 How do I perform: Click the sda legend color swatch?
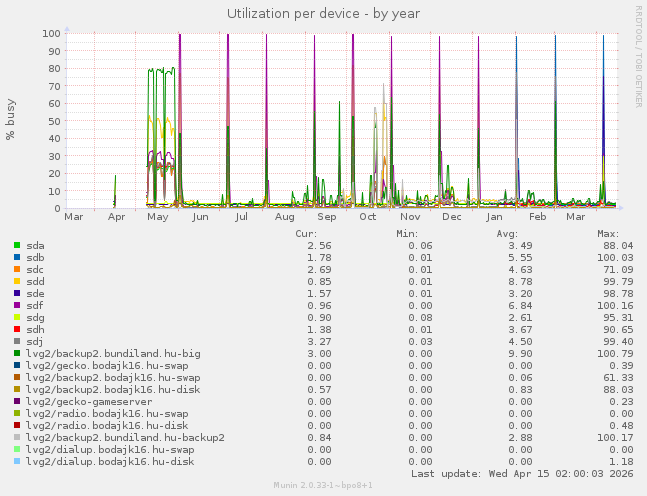(x=17, y=245)
